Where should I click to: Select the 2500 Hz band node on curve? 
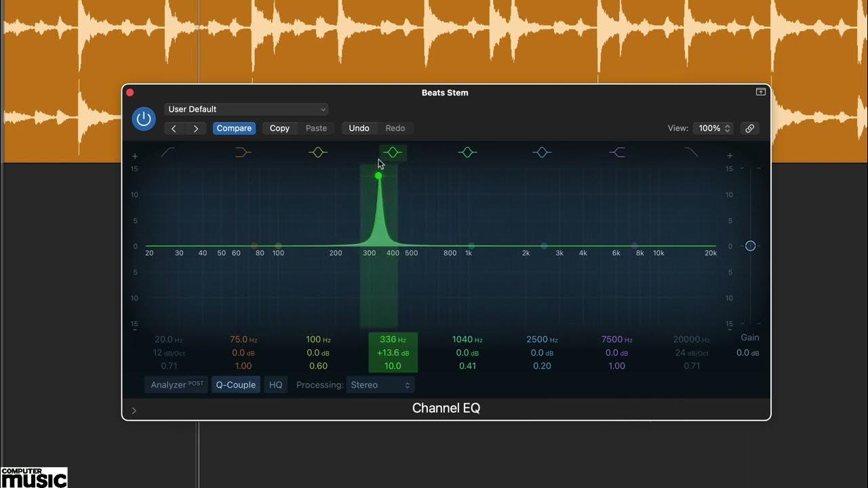pos(544,246)
